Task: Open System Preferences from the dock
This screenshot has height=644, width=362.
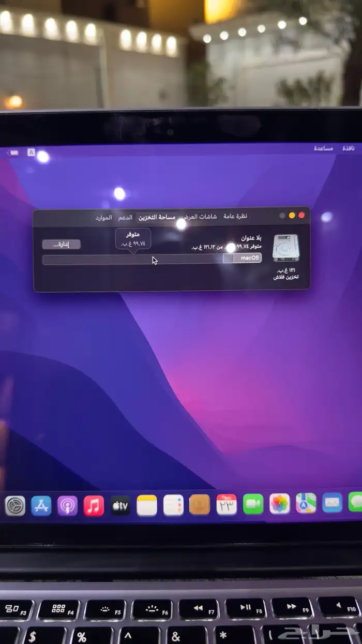Action: pyautogui.click(x=15, y=505)
